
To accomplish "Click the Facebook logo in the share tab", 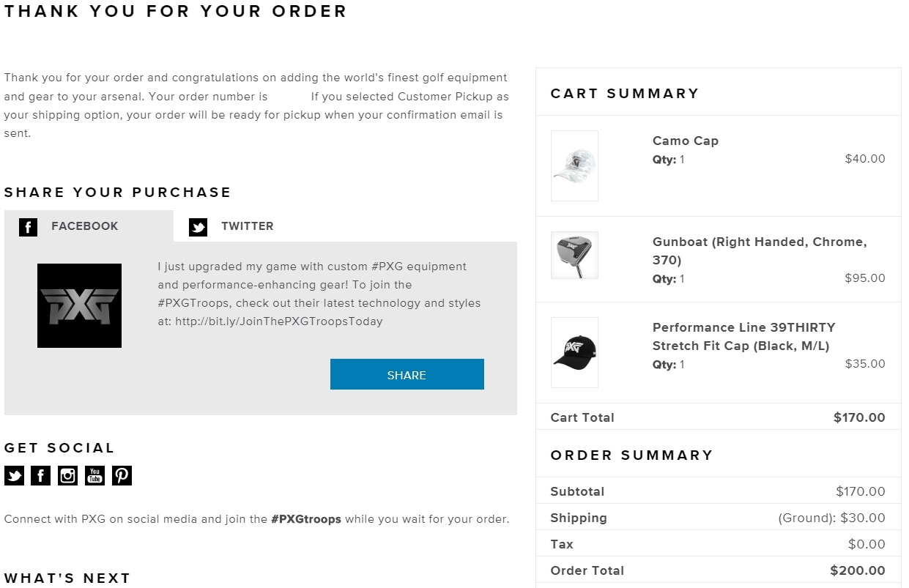I will (x=28, y=227).
